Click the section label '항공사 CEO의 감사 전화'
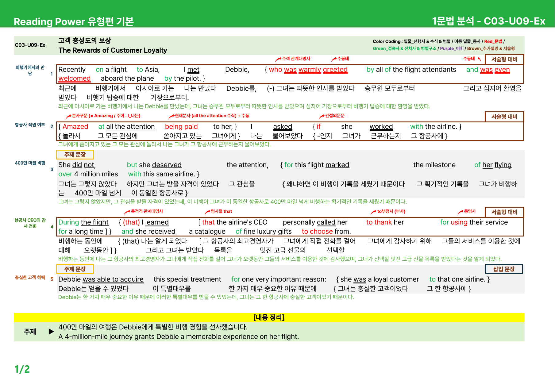The image size is (555, 392). (x=30, y=223)
